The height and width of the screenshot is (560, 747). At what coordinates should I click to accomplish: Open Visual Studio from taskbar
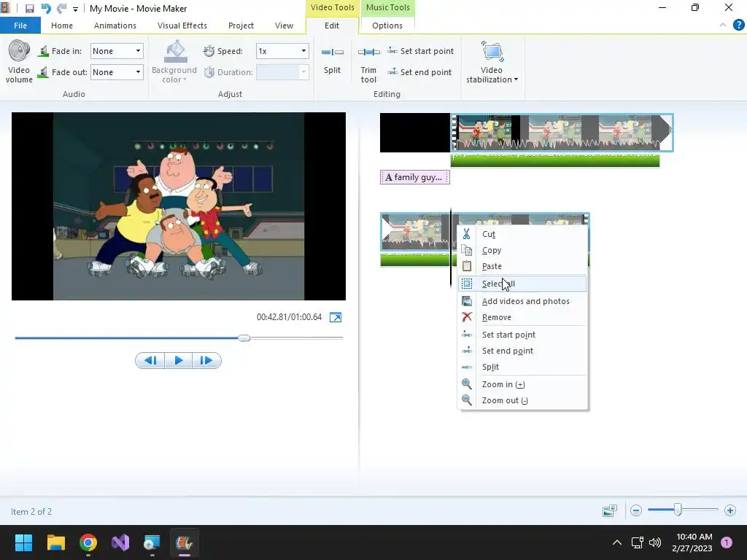[120, 542]
